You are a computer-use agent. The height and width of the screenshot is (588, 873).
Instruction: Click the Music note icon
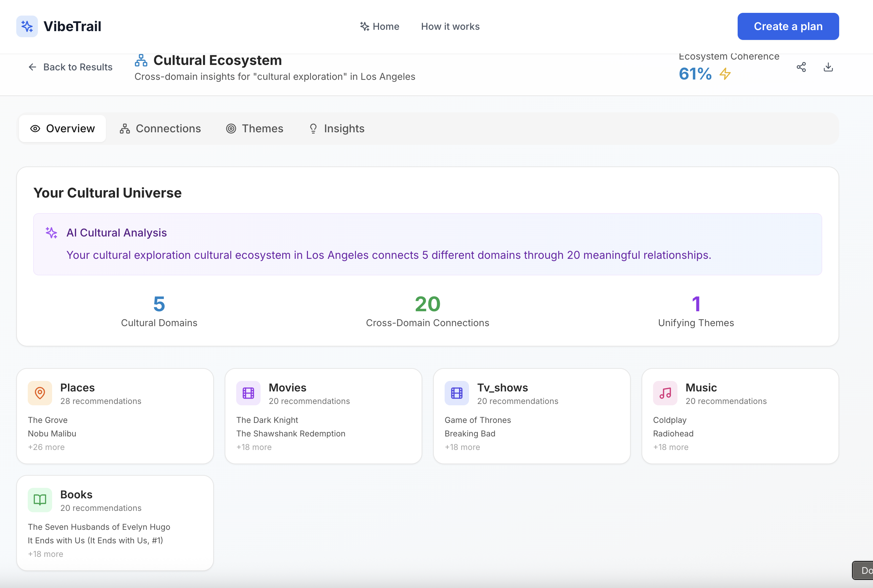[665, 393]
